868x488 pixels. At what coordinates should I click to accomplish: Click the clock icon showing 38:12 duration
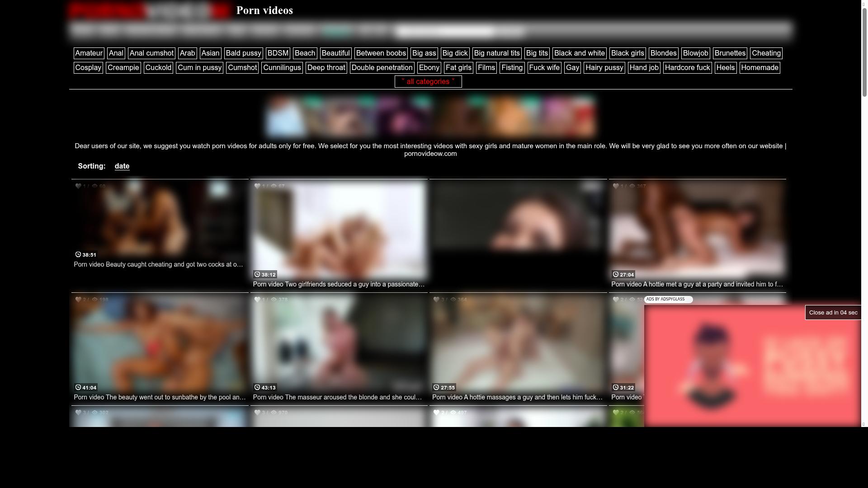pyautogui.click(x=257, y=274)
